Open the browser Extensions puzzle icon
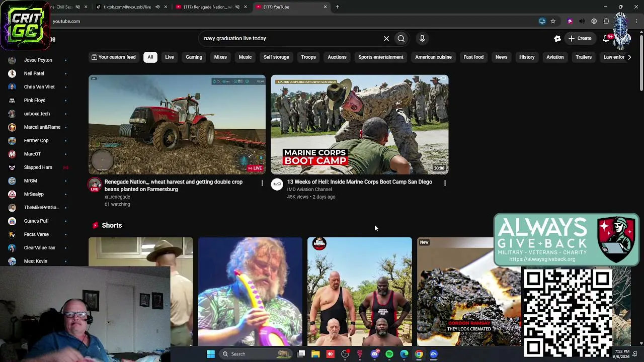Viewport: 644px width, 362px height. click(606, 21)
